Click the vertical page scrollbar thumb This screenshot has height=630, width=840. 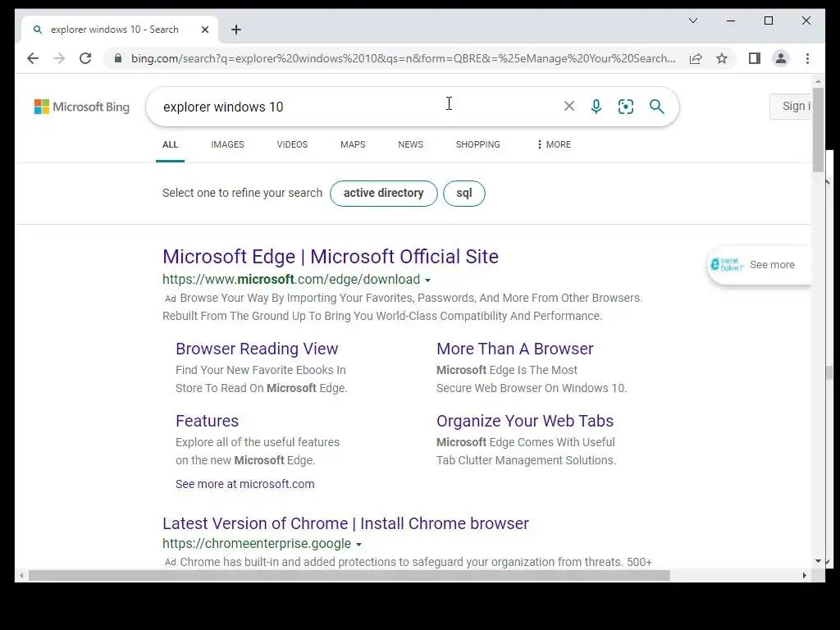[818, 130]
